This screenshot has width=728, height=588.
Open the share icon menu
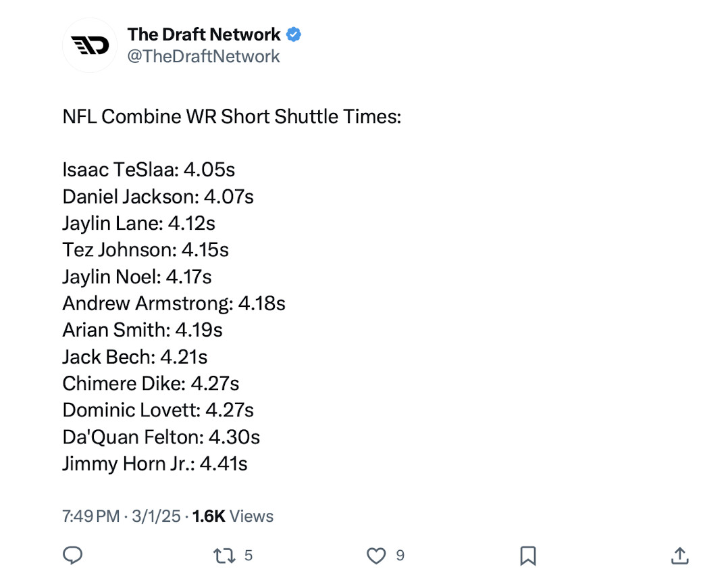click(x=679, y=556)
